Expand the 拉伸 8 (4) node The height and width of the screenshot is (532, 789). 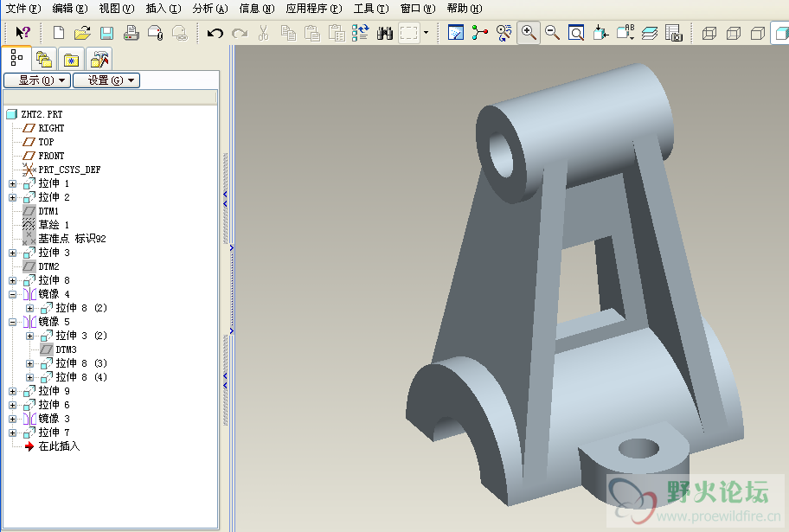29,377
